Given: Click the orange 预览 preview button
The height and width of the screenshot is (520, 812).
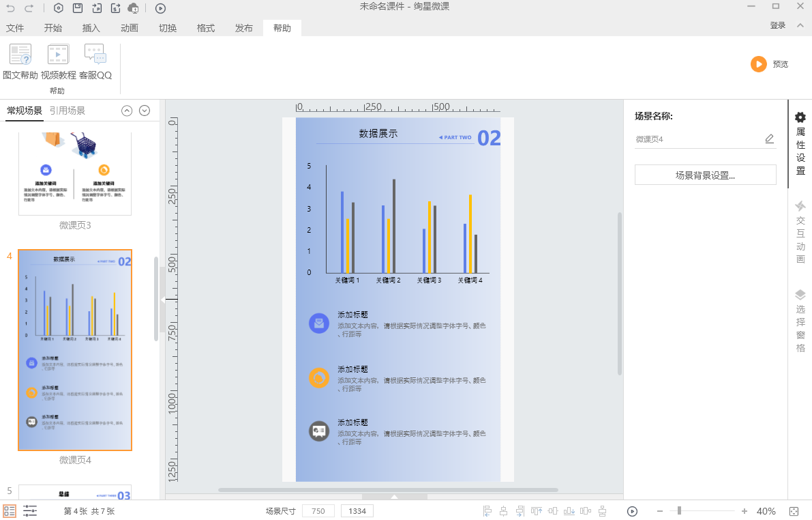Looking at the screenshot, I should [x=759, y=64].
